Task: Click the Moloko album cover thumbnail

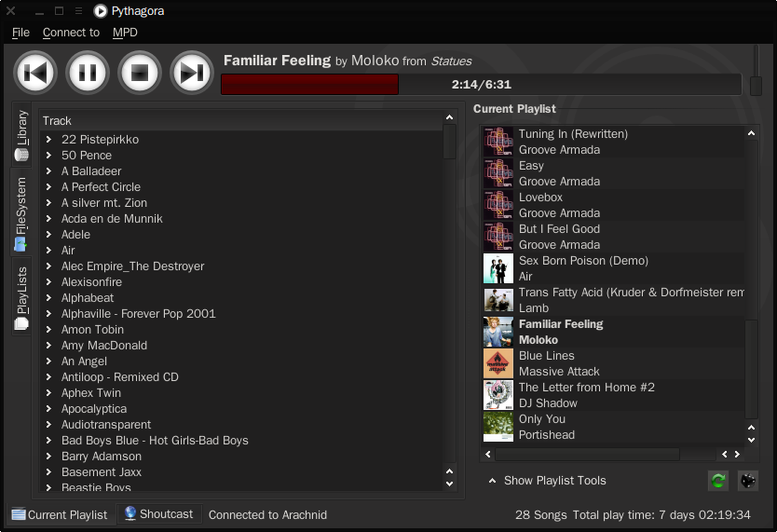Action: tap(498, 332)
